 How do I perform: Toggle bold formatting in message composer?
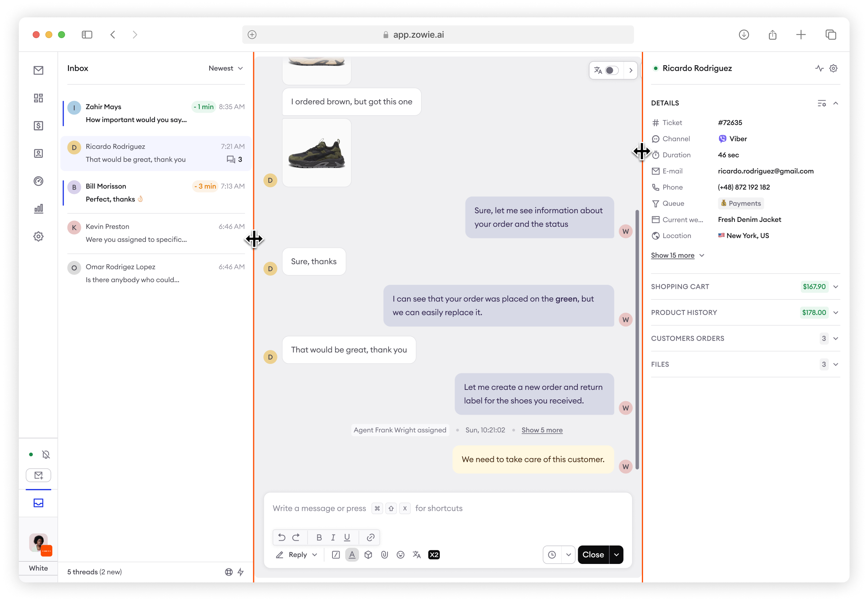coord(319,537)
